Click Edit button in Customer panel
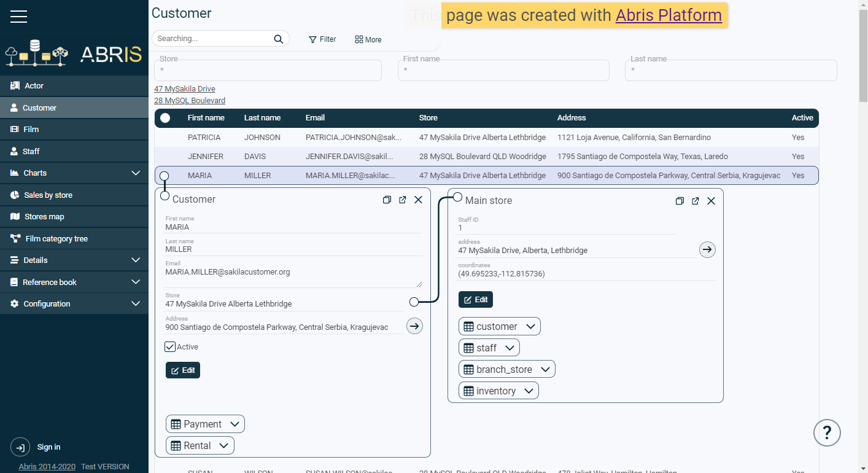Viewport: 868px width, 473px height. coord(183,370)
